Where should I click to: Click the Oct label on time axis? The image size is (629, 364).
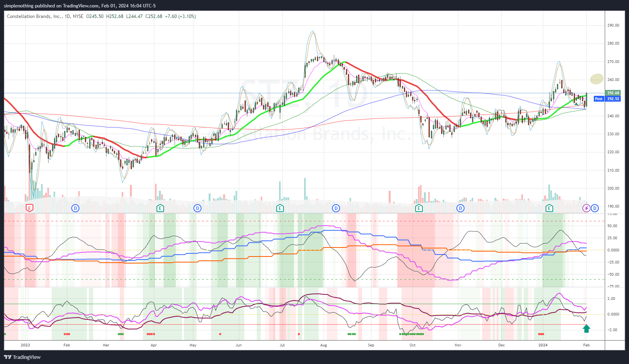[x=413, y=345]
